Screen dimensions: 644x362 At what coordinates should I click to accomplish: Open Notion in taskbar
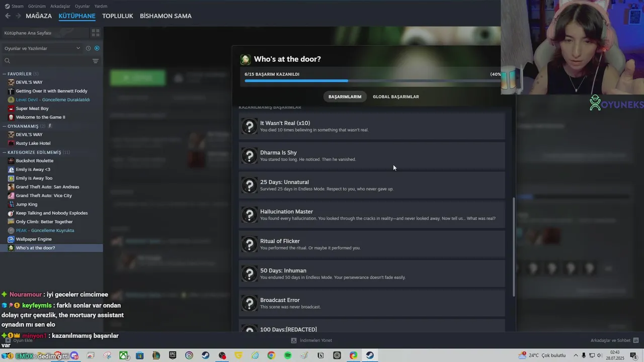pos(320,355)
